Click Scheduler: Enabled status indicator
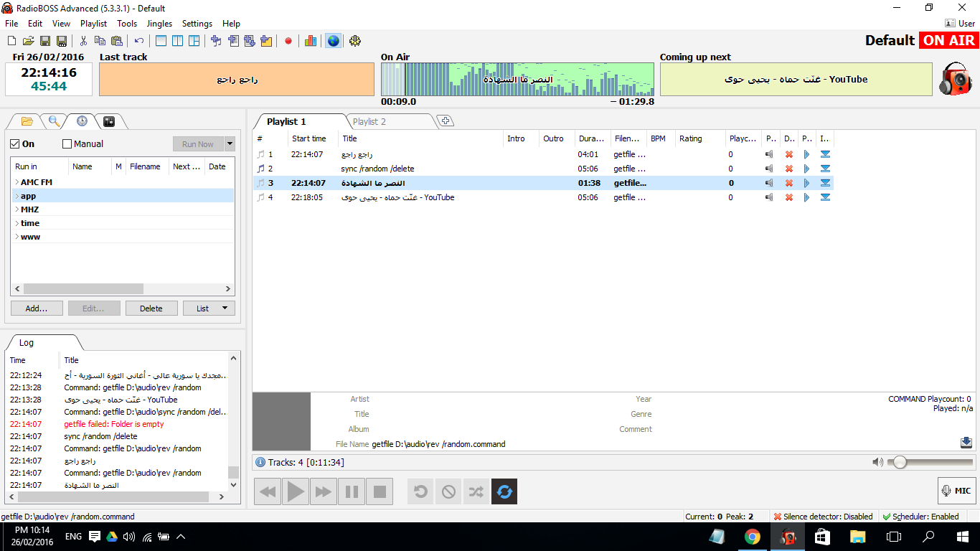980x551 pixels. tap(920, 517)
